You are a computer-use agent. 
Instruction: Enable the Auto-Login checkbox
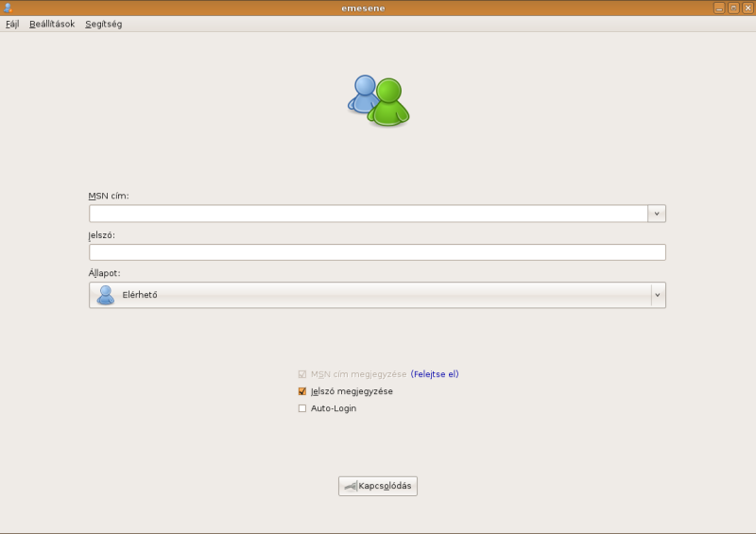point(302,408)
